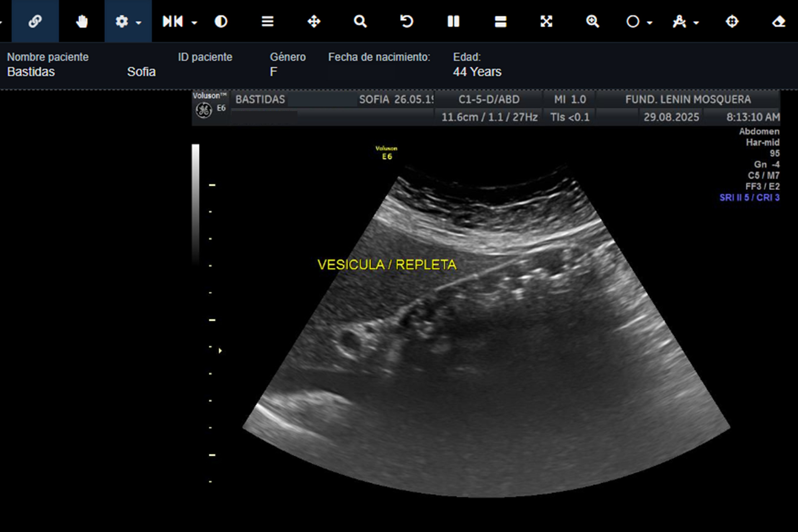Image resolution: width=798 pixels, height=532 pixels.
Task: Select the zoom-in magnifying glass tool
Action: pos(593,21)
